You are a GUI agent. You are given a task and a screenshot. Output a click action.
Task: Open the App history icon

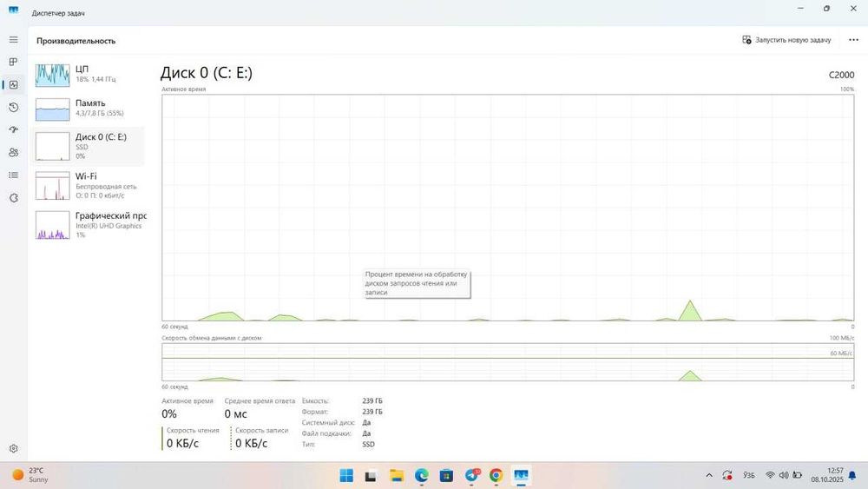click(x=13, y=108)
